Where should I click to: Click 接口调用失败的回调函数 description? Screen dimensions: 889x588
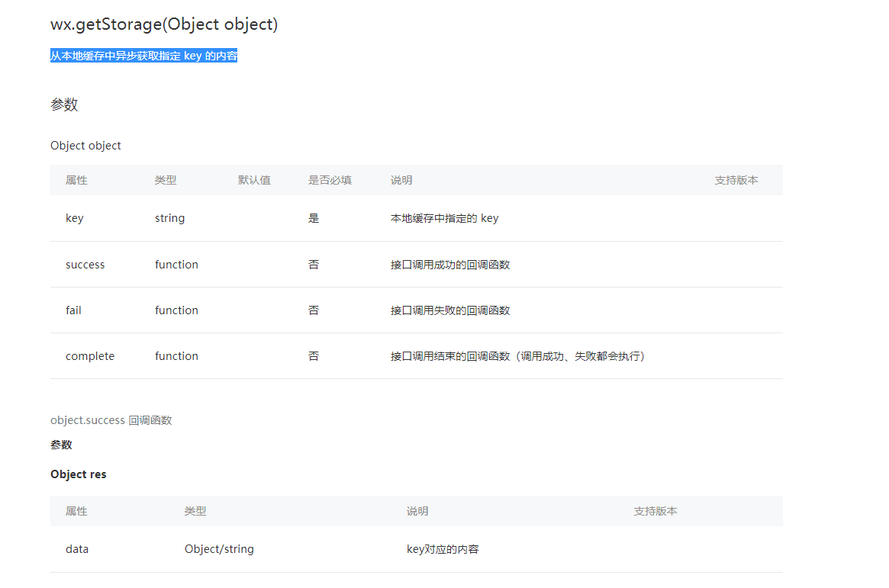coord(450,310)
